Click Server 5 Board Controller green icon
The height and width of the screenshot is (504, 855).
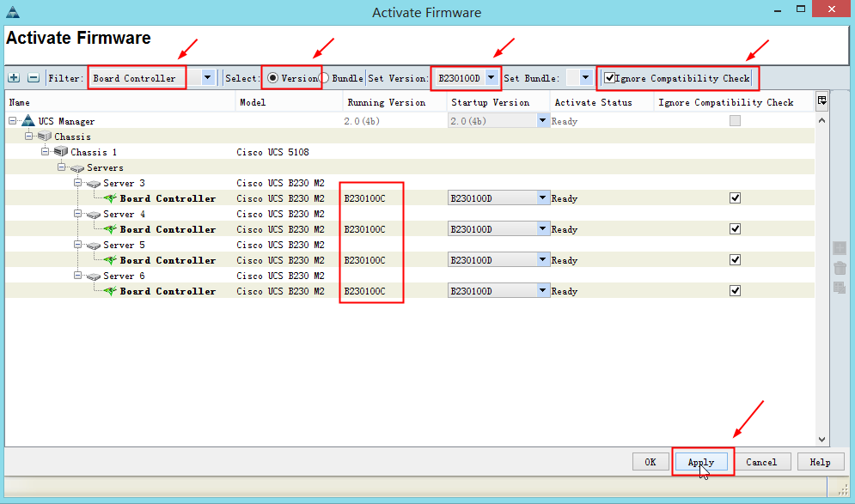(x=110, y=260)
